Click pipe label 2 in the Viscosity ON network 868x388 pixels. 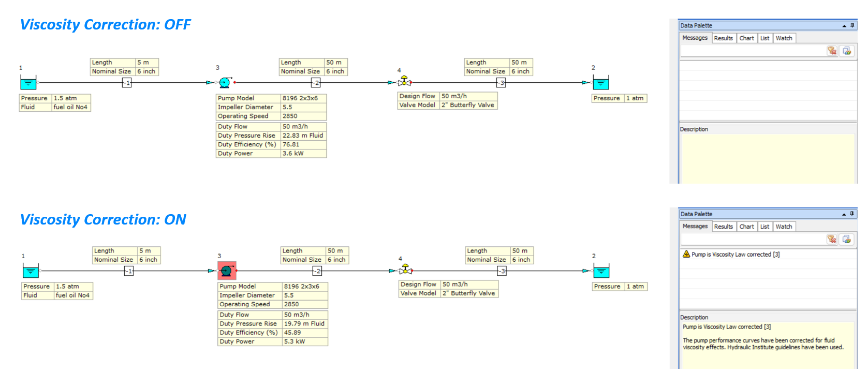pyautogui.click(x=317, y=271)
